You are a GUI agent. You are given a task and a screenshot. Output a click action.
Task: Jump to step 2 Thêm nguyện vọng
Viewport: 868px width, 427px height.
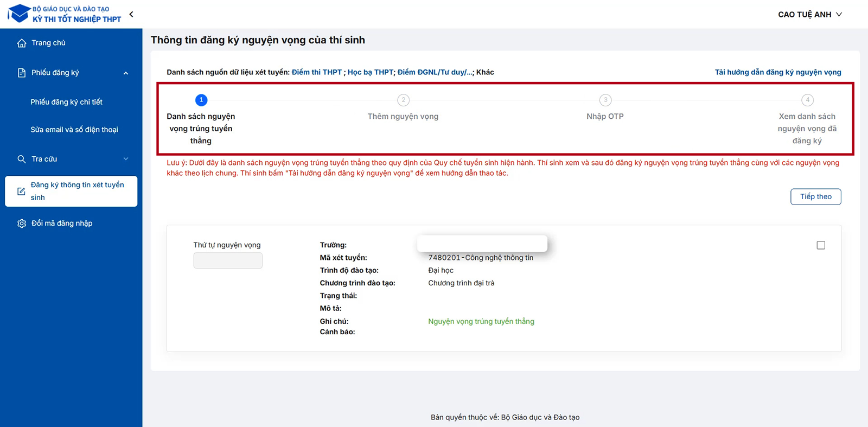pyautogui.click(x=403, y=100)
